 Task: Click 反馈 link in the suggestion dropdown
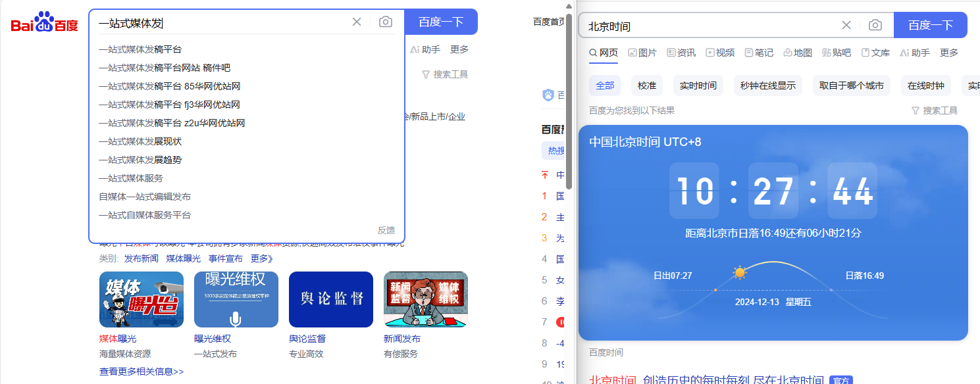point(386,230)
